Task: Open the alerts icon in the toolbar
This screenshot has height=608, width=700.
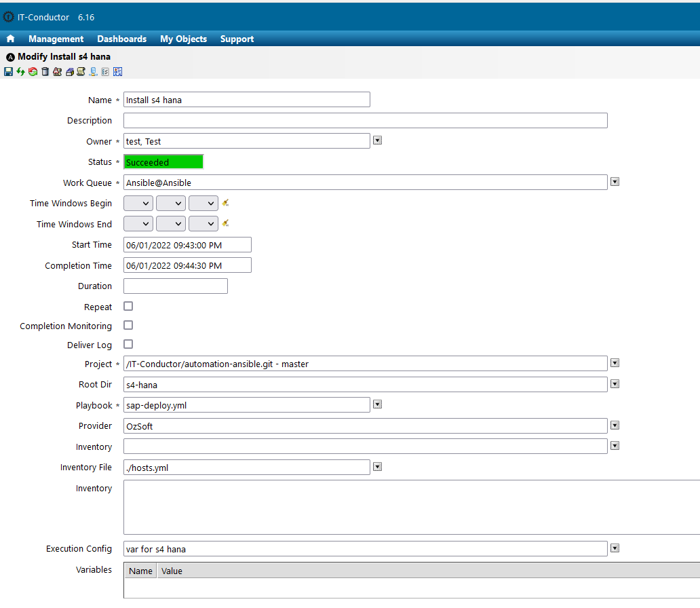Action: pos(58,71)
